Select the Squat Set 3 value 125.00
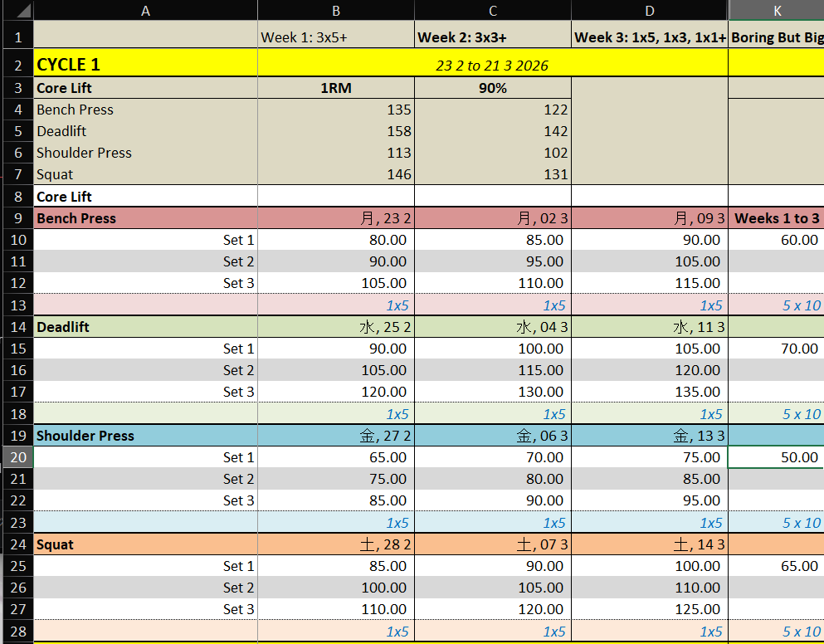Viewport: 824px width, 644px height. coord(650,609)
